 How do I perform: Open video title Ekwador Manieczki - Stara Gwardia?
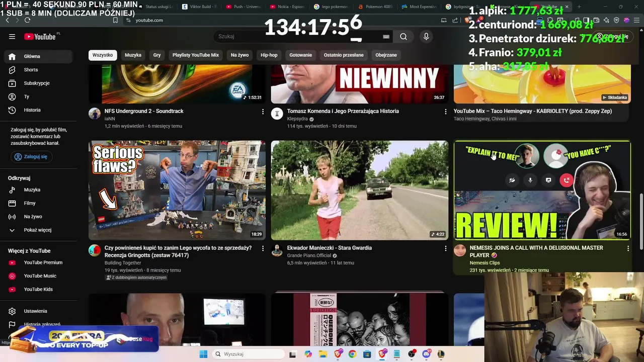tap(330, 248)
